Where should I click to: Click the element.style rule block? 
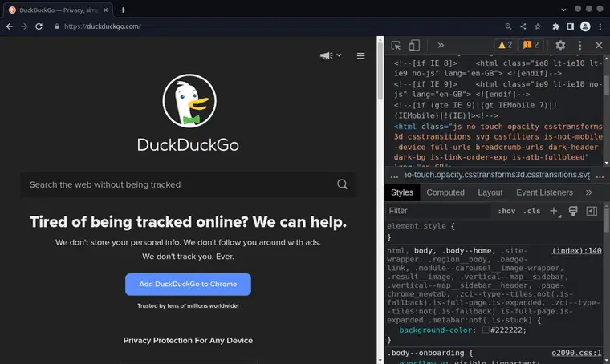click(494, 232)
